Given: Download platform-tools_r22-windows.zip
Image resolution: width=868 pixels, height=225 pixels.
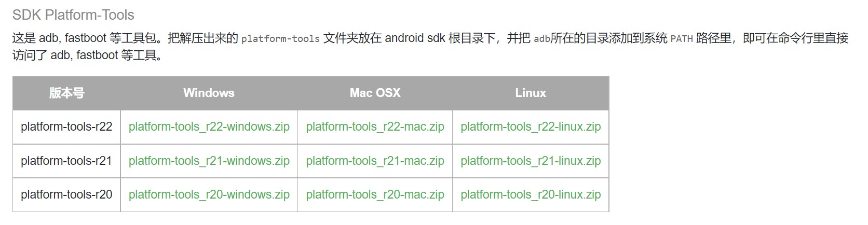Looking at the screenshot, I should click(x=209, y=127).
